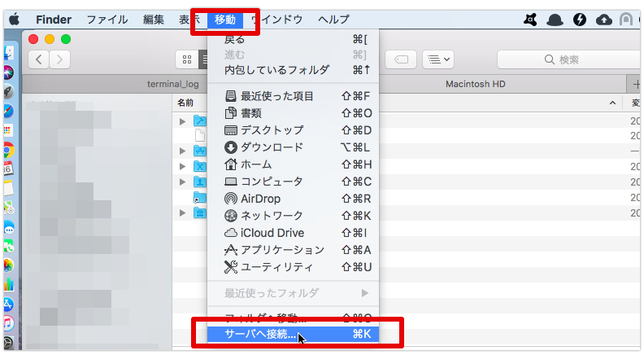
Task: Expand the Applications folder row
Action: pos(183,151)
